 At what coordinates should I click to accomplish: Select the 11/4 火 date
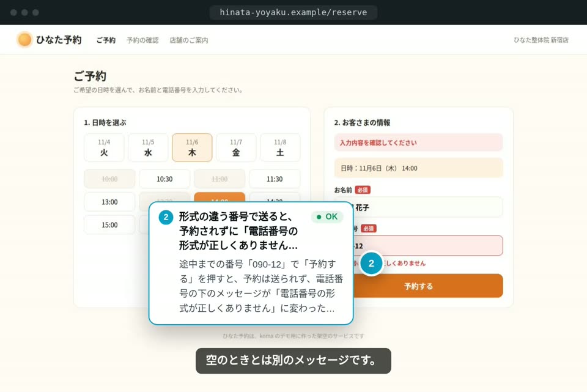pyautogui.click(x=104, y=147)
